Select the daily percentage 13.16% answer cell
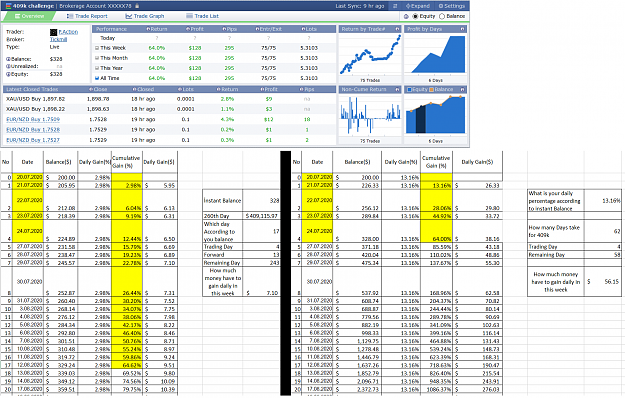The width and height of the screenshot is (625, 398). [x=603, y=201]
